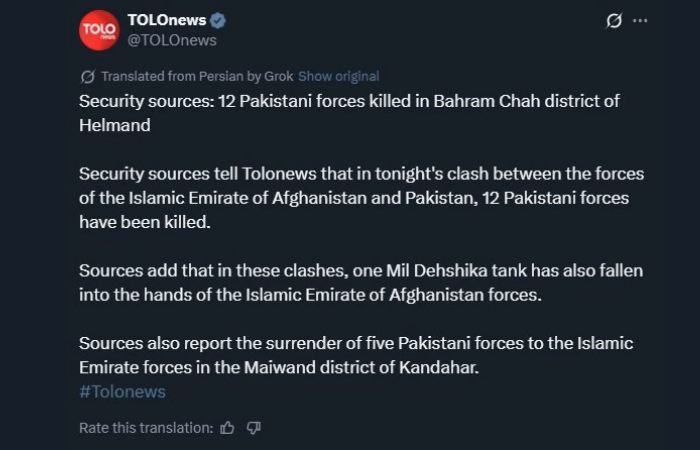Open the three-dot more options menu
Viewport: 700px width, 450px height.
641,21
